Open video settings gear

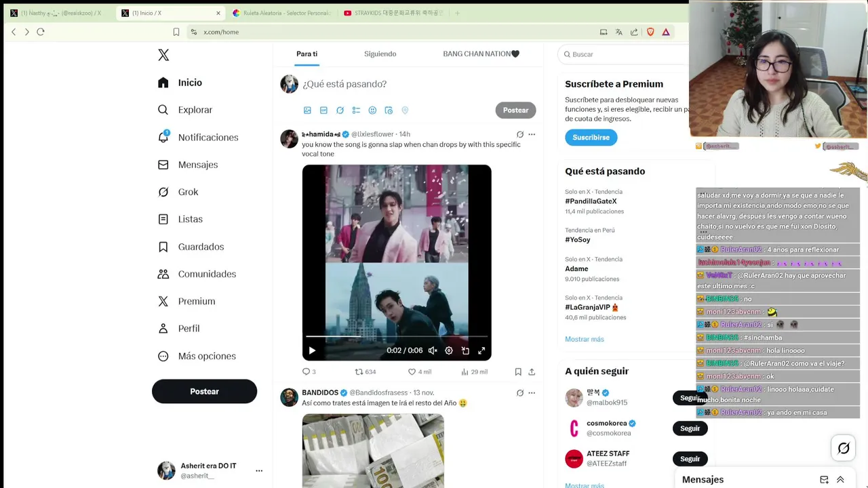[x=449, y=350]
